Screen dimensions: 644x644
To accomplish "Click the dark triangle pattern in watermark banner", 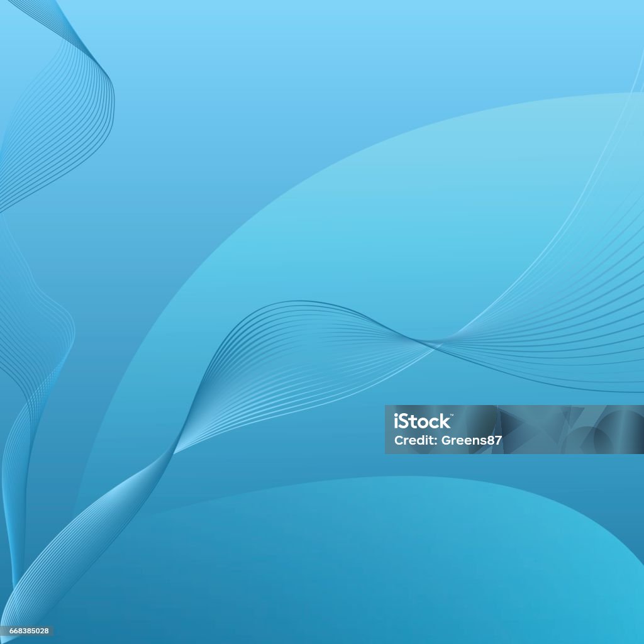I will (521, 429).
